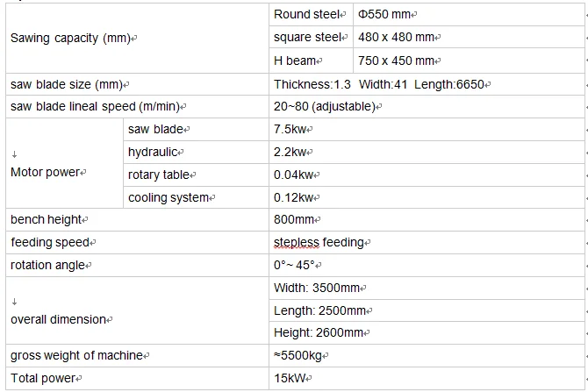Click the '15kW' total power cell

292,379
